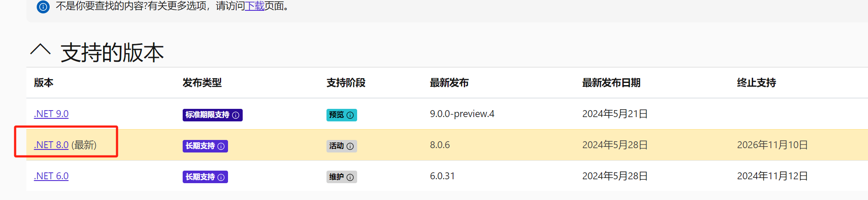The height and width of the screenshot is (200, 868).
Task: Click the 终止支持 column header
Action: pyautogui.click(x=757, y=83)
